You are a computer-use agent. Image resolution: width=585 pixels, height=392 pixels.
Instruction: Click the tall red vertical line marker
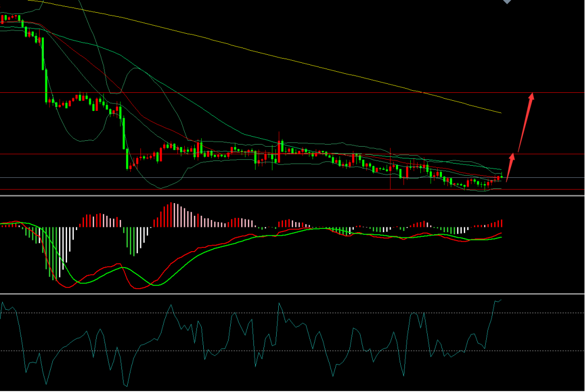pos(390,169)
